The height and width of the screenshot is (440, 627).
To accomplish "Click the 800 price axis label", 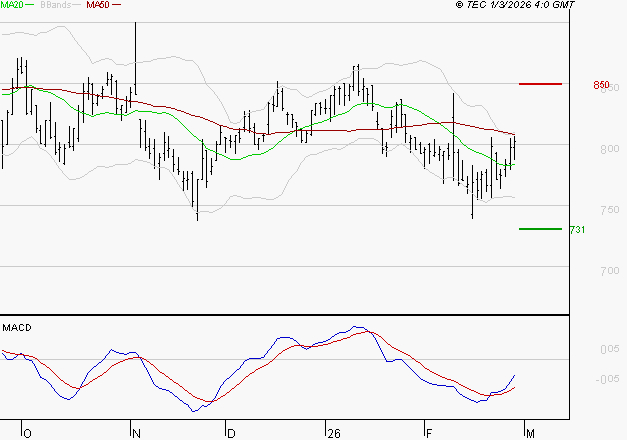I will (x=610, y=149).
